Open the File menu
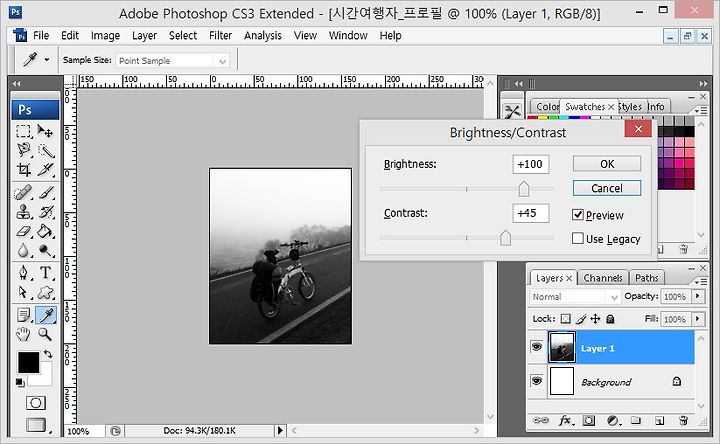This screenshot has width=720, height=444. 41,35
